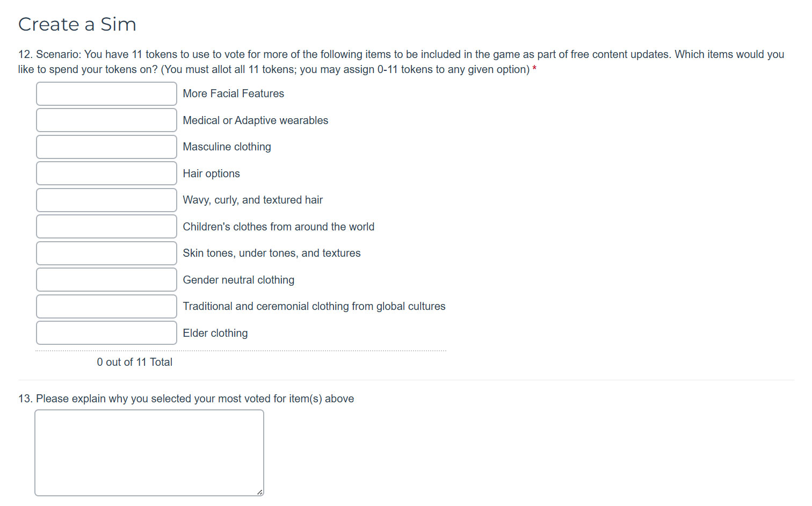The height and width of the screenshot is (506, 812).
Task: Click the Hair options input box
Action: click(x=106, y=174)
